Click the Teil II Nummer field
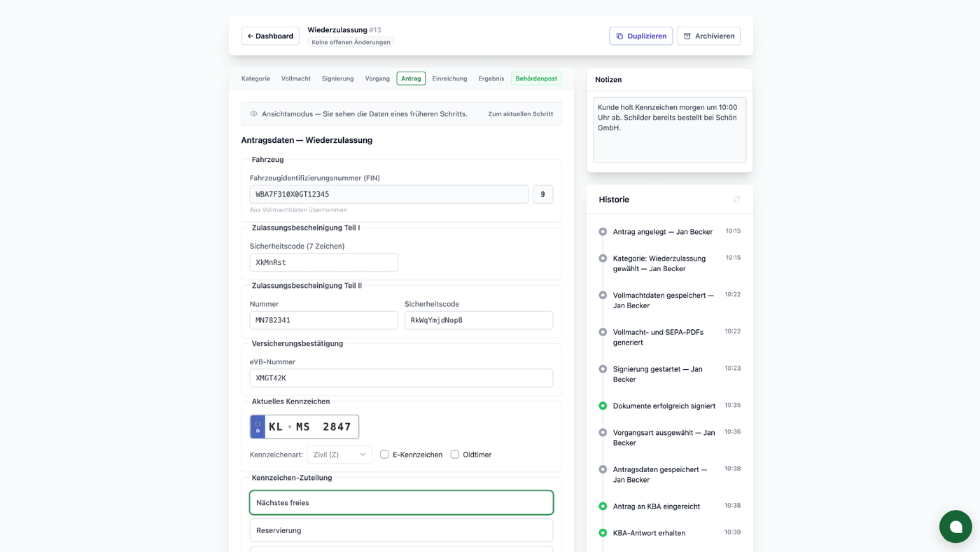980x552 pixels. [x=324, y=320]
